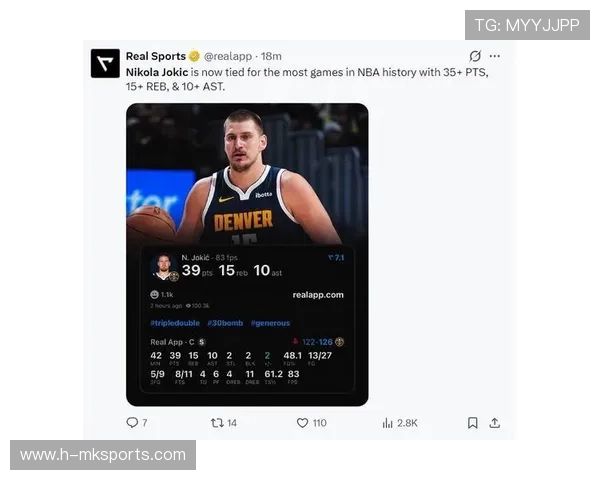The height and width of the screenshot is (480, 600).
Task: Bookmark this tweet
Action: 473,423
